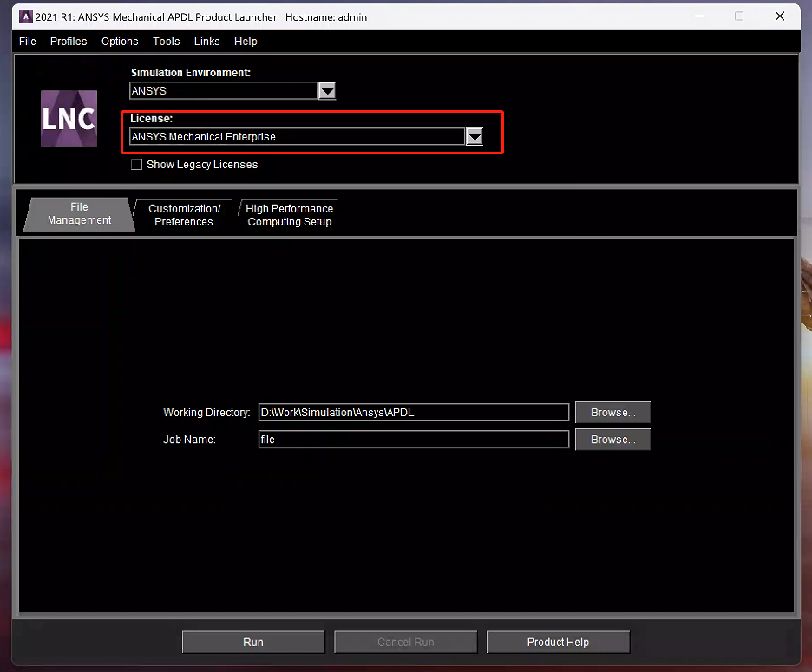Open the Options menu
This screenshot has height=672, width=812.
tap(120, 42)
